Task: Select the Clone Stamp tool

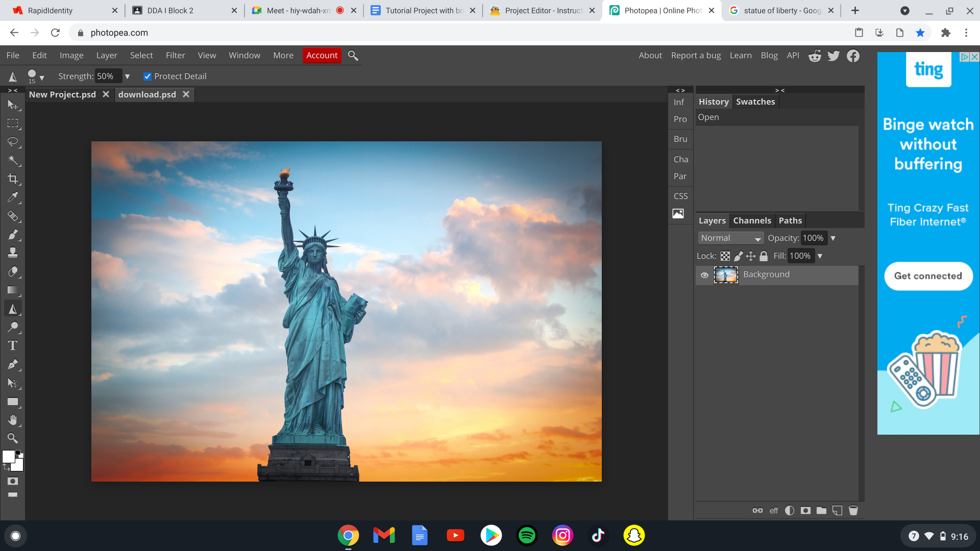Action: pyautogui.click(x=13, y=253)
